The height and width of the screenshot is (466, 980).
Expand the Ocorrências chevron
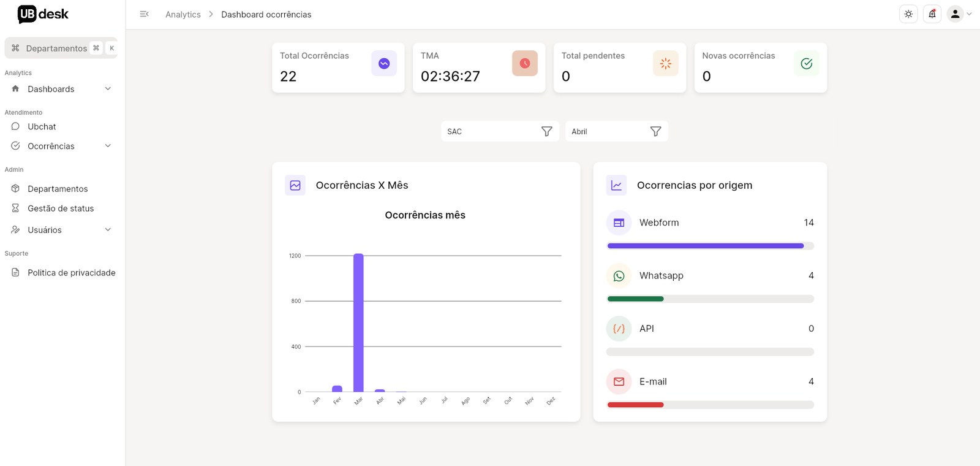(108, 146)
